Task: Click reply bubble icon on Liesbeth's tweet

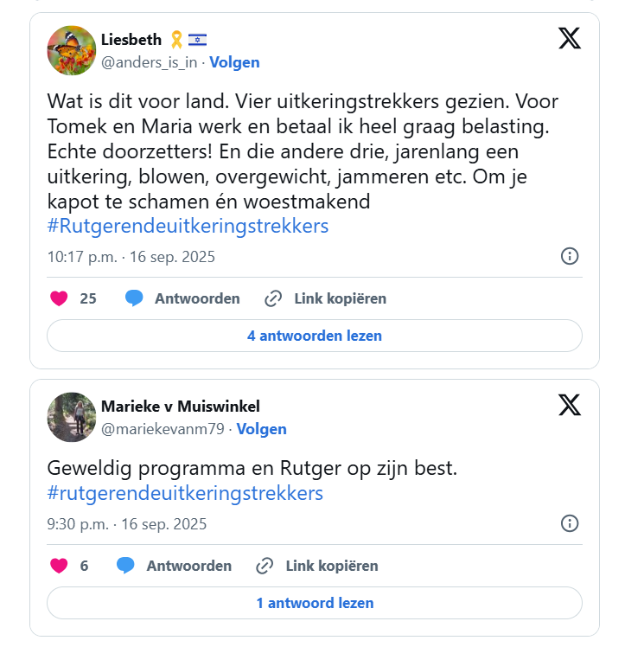Action: point(134,298)
